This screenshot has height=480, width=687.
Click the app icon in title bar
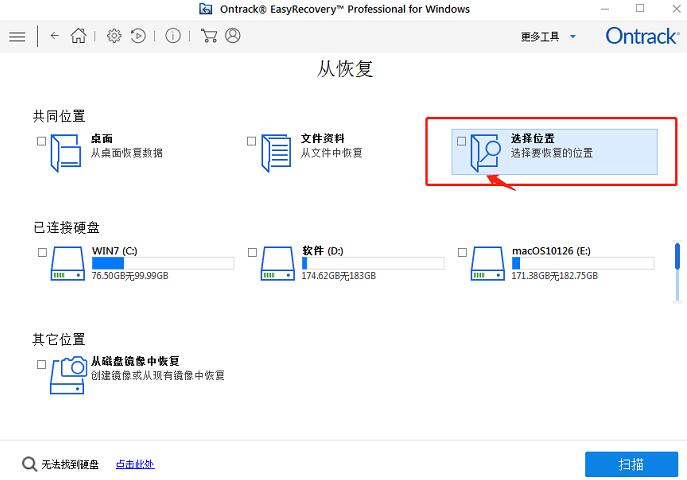205,9
